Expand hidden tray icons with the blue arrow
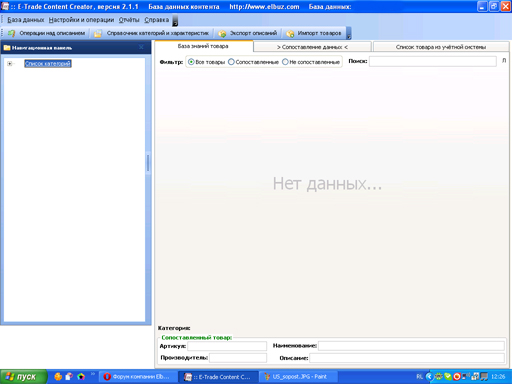This screenshot has width=512, height=384. [429, 377]
